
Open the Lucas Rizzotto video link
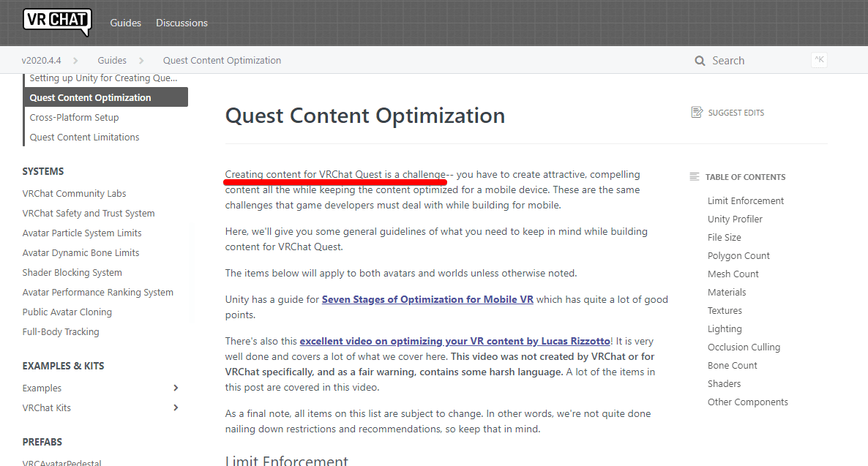pos(454,341)
